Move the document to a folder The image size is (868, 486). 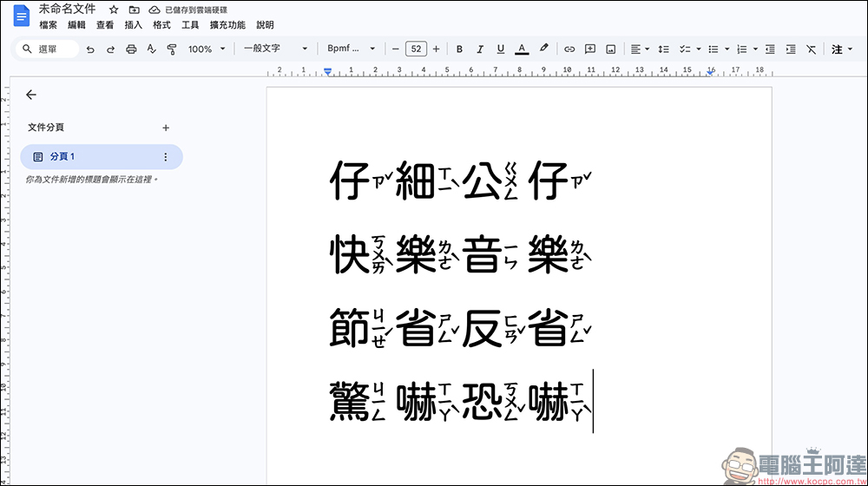click(x=134, y=10)
